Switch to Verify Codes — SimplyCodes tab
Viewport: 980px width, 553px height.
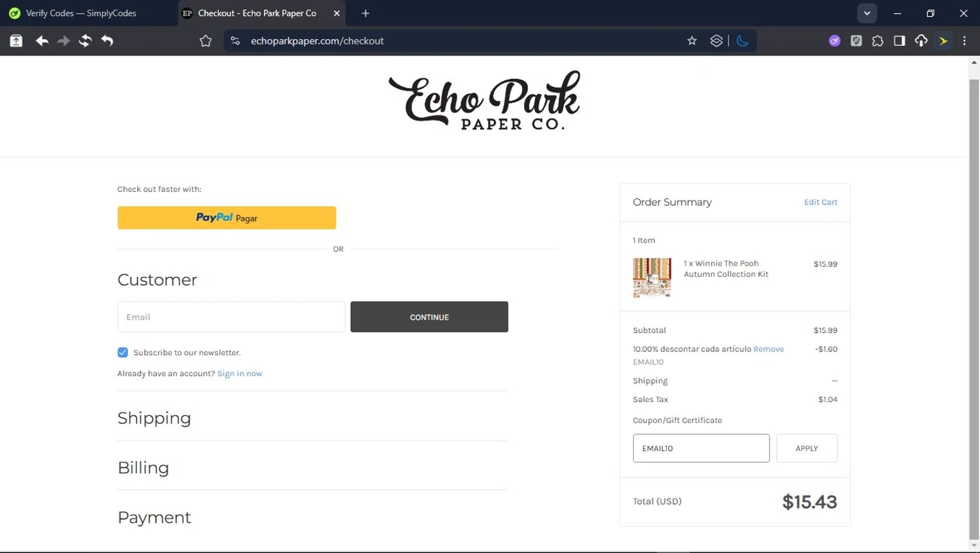click(x=81, y=13)
